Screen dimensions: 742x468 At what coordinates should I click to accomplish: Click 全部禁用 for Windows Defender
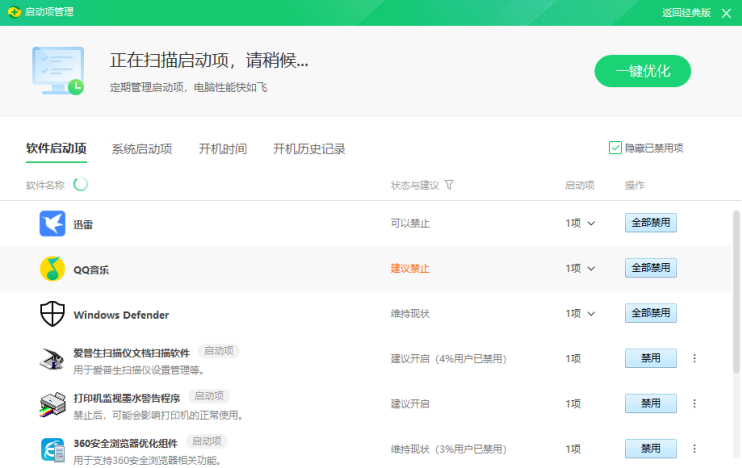[651, 313]
